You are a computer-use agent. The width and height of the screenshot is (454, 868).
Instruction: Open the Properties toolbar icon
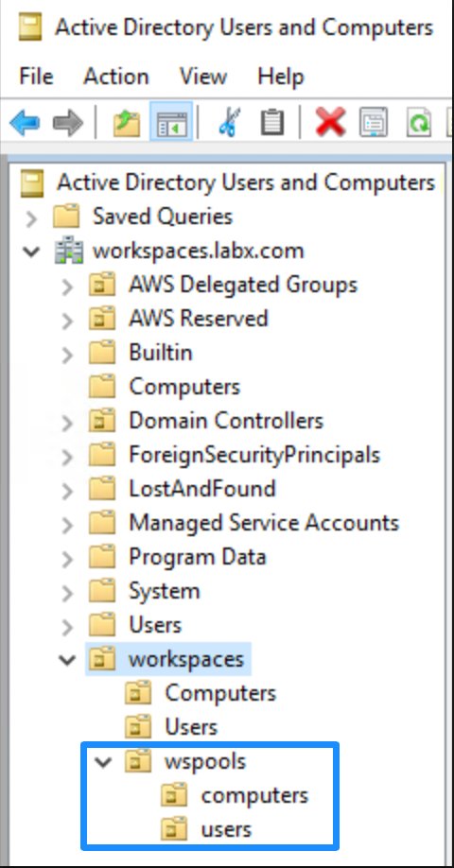(x=374, y=122)
